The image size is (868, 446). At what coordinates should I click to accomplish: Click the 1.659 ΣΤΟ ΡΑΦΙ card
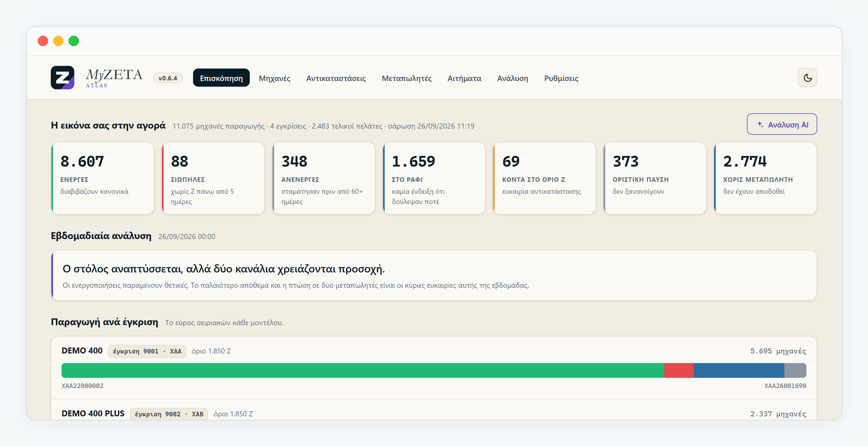coord(434,179)
